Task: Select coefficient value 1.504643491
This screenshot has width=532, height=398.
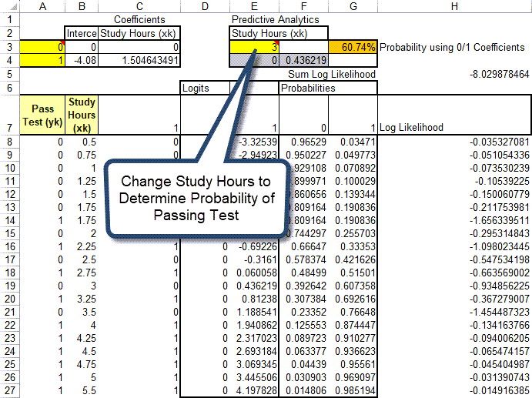Action: pyautogui.click(x=139, y=60)
